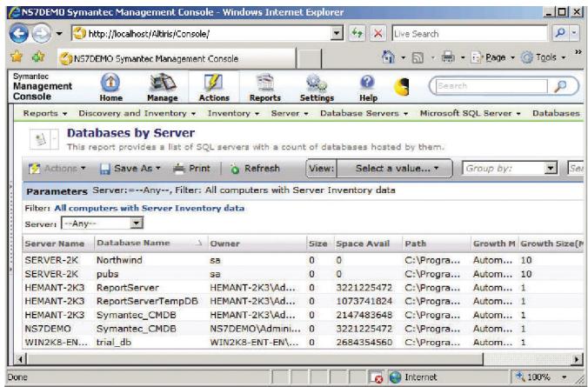The height and width of the screenshot is (387, 588).
Task: Sort by the Database Name column header
Action: (x=150, y=243)
